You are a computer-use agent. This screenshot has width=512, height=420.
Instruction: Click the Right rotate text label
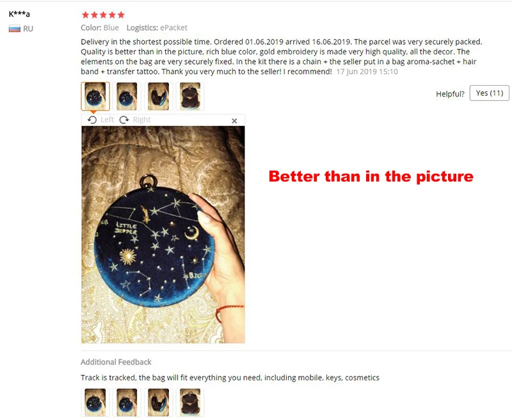[141, 120]
